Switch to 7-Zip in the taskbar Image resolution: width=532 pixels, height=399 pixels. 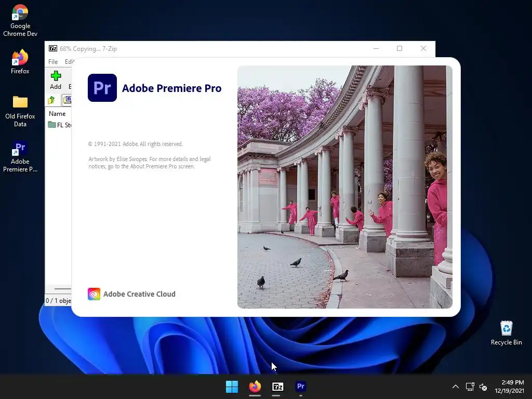(x=277, y=387)
